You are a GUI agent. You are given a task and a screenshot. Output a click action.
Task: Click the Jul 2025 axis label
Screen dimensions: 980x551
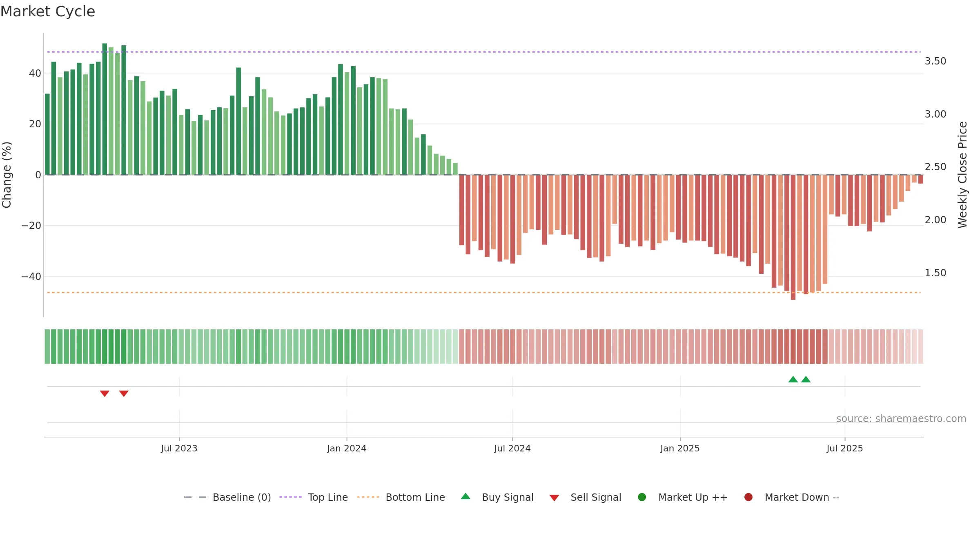[845, 449]
